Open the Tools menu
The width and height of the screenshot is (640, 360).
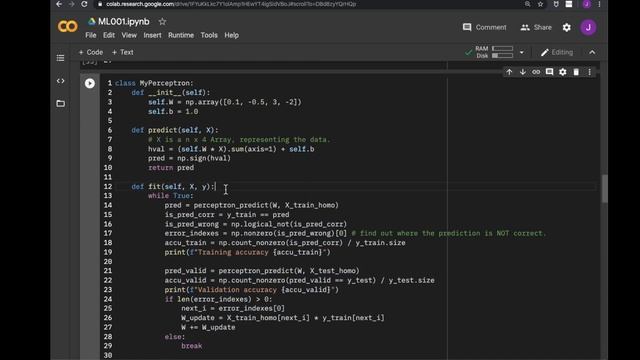[209, 35]
